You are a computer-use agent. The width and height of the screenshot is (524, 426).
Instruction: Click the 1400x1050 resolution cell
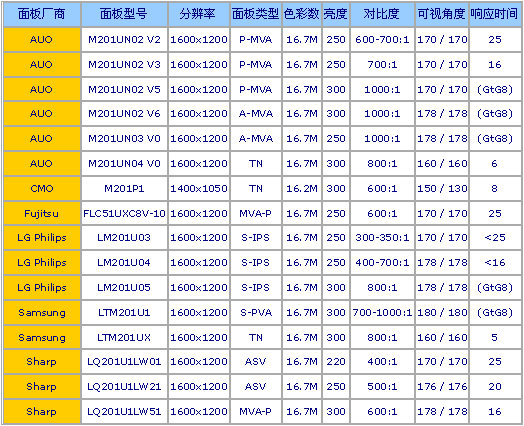(x=199, y=188)
